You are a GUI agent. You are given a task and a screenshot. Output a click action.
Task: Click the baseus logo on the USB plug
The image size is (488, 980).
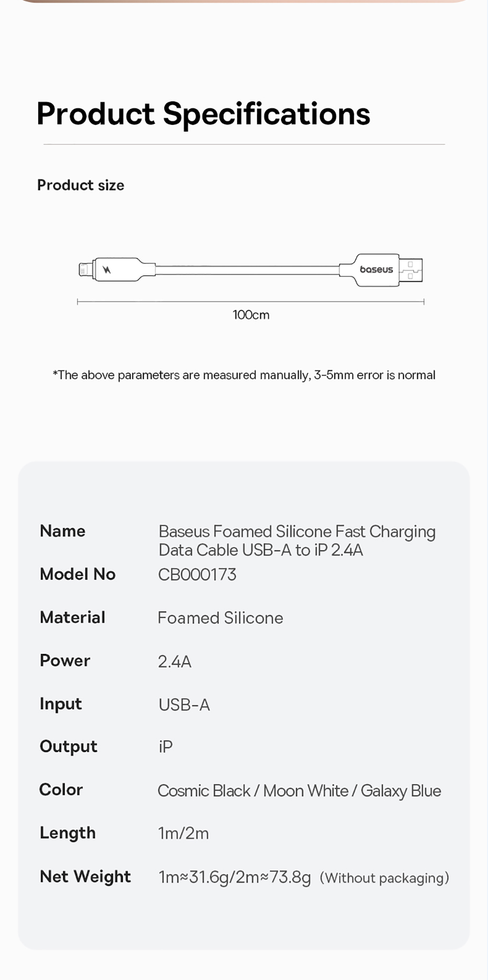[x=376, y=270]
